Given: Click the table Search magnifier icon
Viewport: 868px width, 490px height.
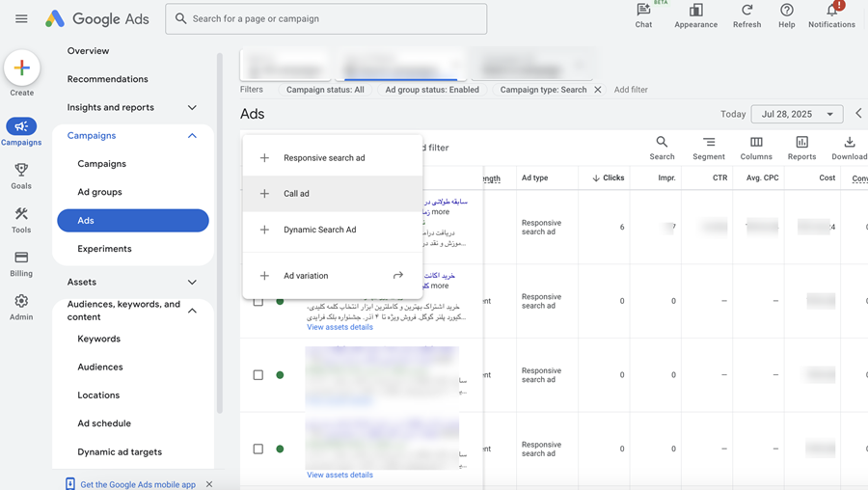Looking at the screenshot, I should point(662,142).
